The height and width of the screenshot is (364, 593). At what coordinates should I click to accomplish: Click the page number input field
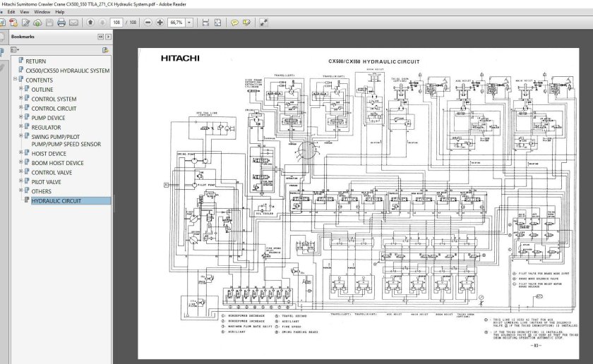[116, 23]
